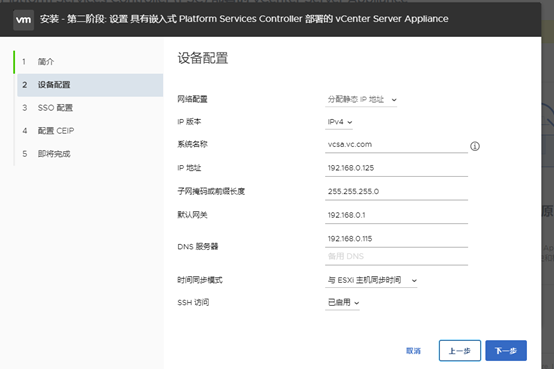This screenshot has width=554, height=369.
Task: Click the empty 备用 DNS field
Action: click(396, 257)
